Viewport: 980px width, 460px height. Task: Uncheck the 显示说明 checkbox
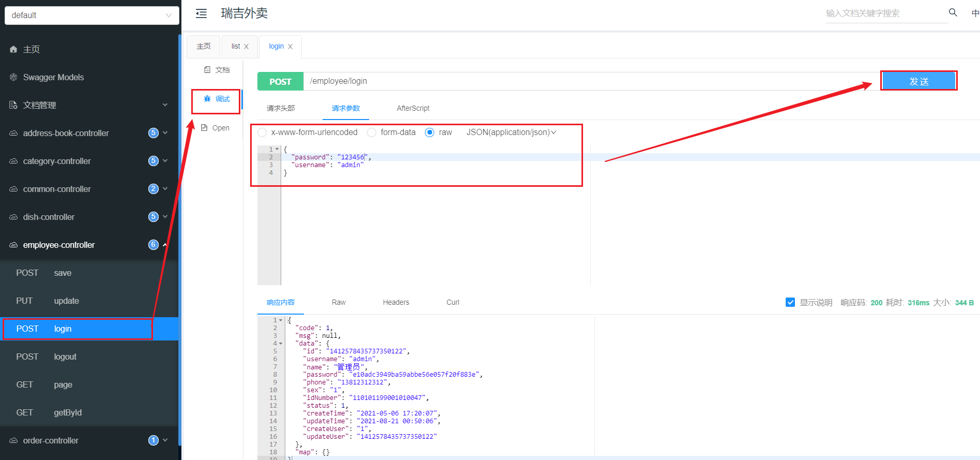point(790,302)
